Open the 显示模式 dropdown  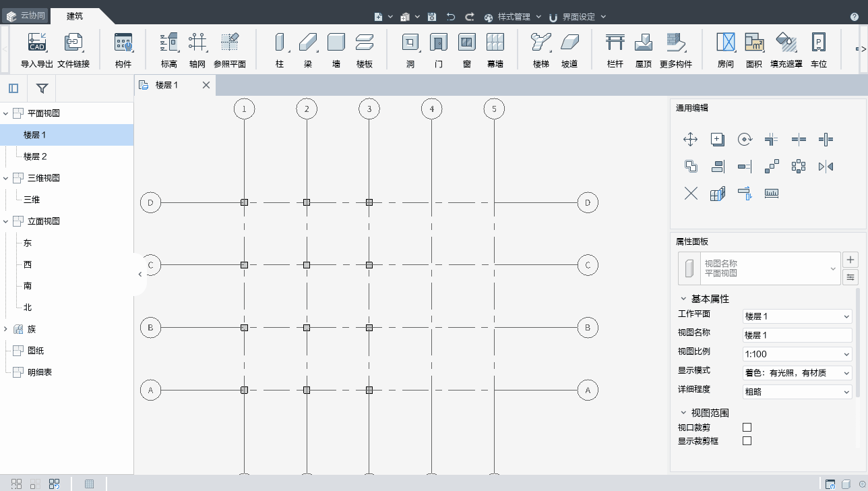coord(797,373)
